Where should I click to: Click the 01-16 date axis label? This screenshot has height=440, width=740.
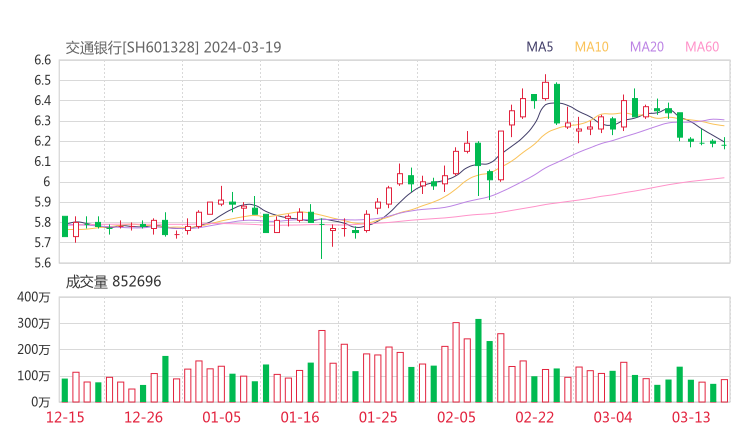300,417
